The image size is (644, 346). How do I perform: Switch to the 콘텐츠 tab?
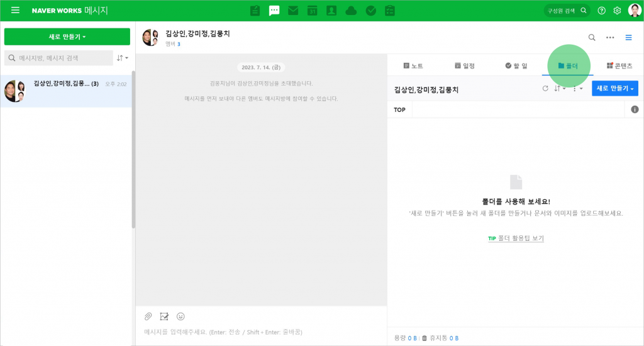tap(619, 65)
